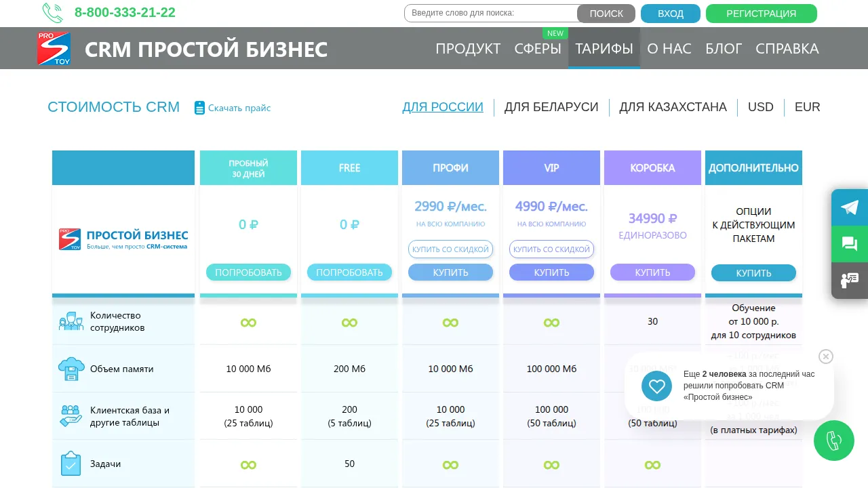Open the О НАС menu
This screenshot has height=488, width=868.
coord(669,49)
